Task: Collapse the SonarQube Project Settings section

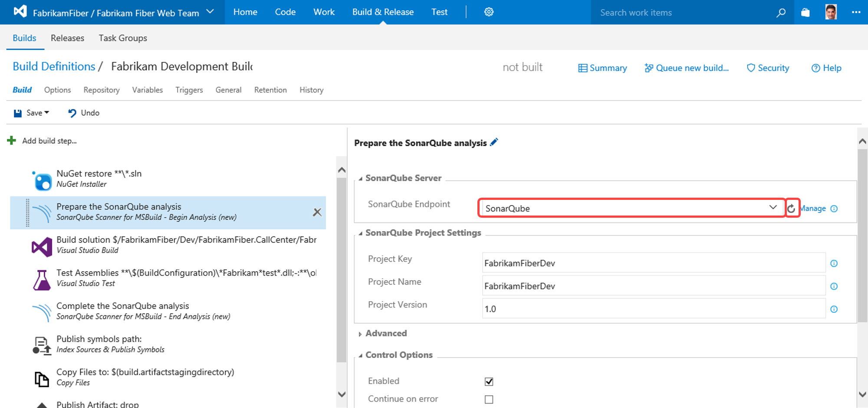Action: coord(360,233)
